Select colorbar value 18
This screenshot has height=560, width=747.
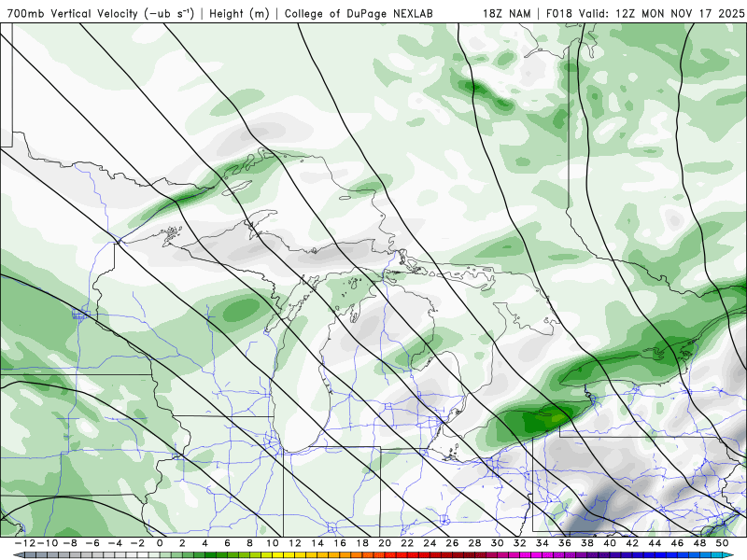pyautogui.click(x=362, y=543)
